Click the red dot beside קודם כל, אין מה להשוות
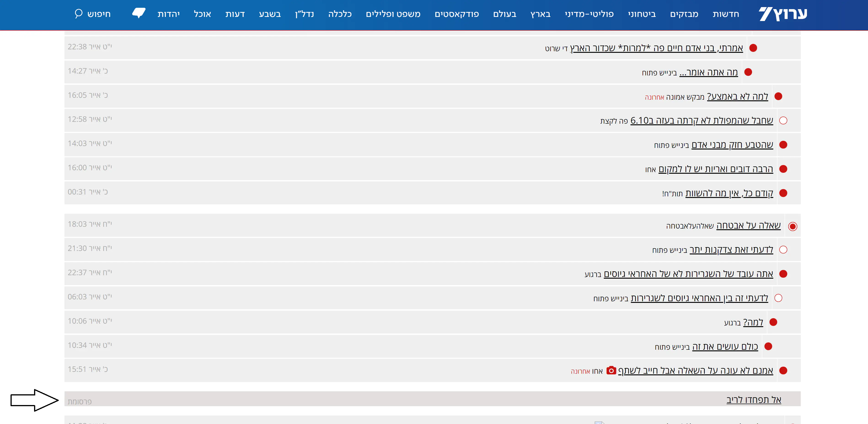Image resolution: width=868 pixels, height=424 pixels. click(x=783, y=193)
